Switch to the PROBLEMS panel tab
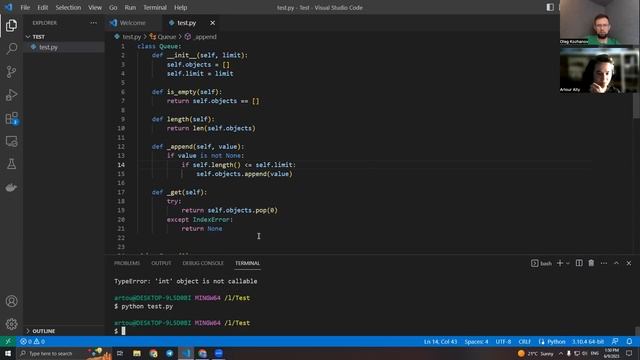 127,263
